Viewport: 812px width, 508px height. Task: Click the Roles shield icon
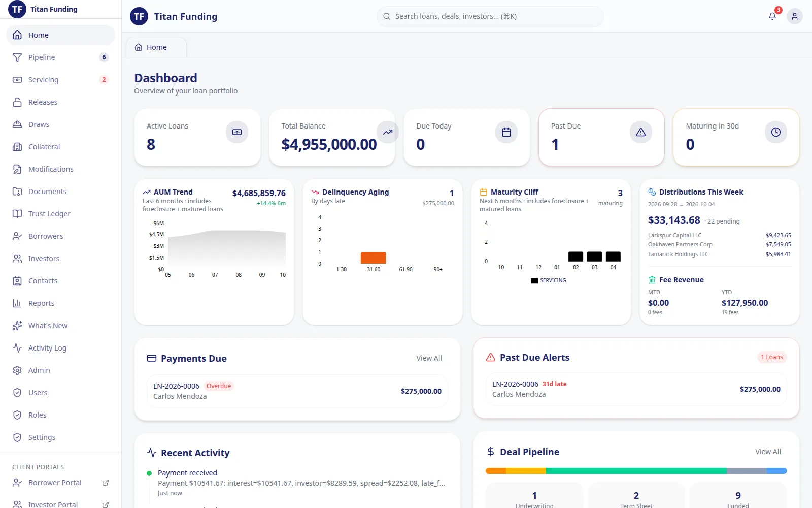coord(17,415)
